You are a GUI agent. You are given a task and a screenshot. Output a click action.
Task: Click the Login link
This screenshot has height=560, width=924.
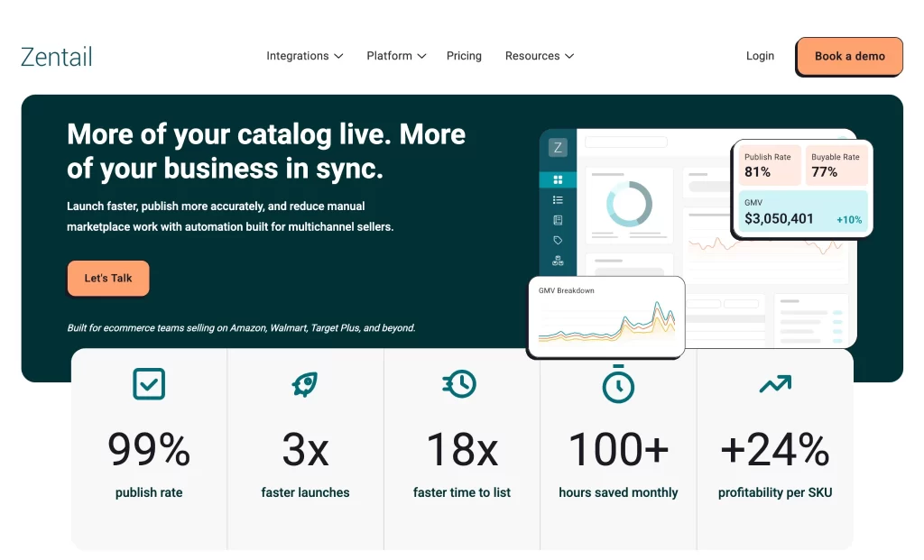[760, 56]
